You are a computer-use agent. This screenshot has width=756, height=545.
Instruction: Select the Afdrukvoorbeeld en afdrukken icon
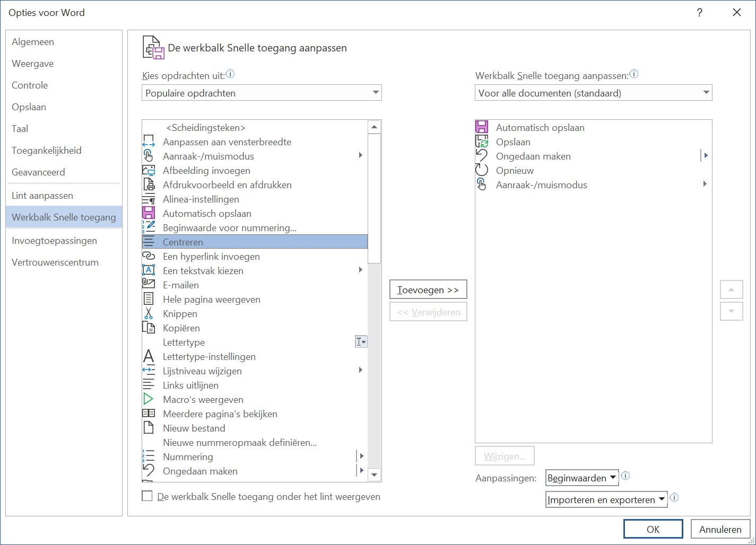149,185
